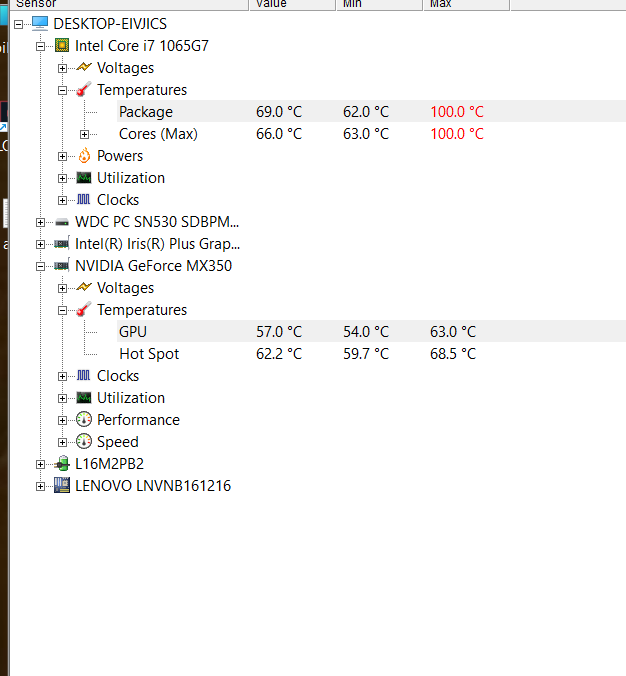This screenshot has height=676, width=626.
Task: Collapse the CPU Temperatures node
Action: point(63,90)
